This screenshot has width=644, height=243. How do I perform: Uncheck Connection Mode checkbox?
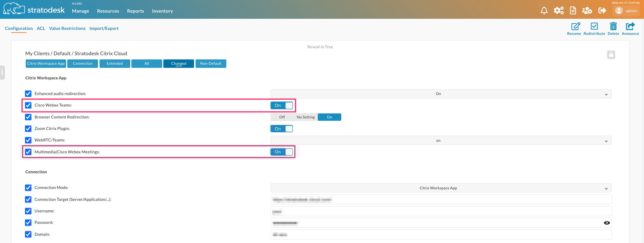pos(28,188)
